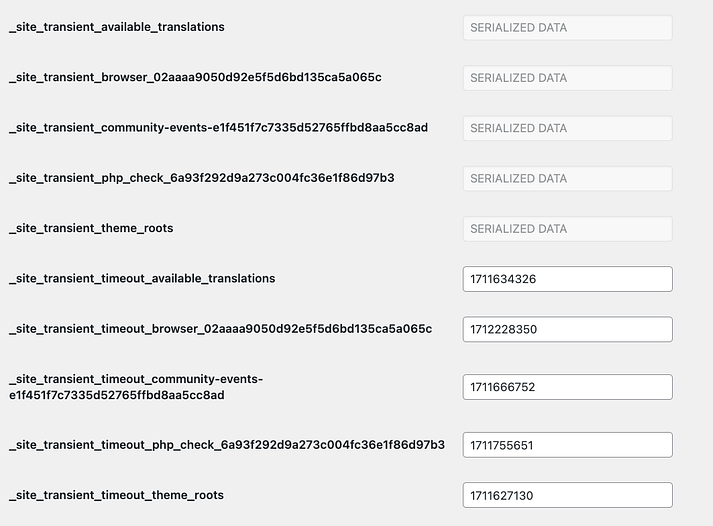Click the timeout_theme_roots field showing 1711627130
This screenshot has height=526, width=713.
(567, 495)
